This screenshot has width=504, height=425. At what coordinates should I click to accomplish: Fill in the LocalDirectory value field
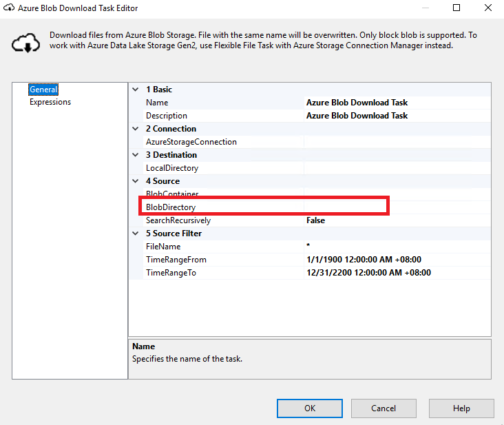click(397, 168)
